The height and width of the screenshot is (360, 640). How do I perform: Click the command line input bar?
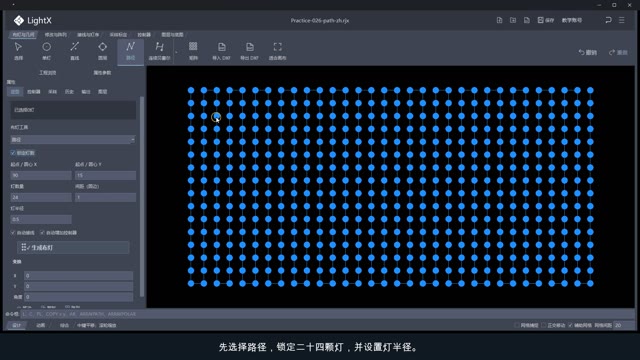(x=327, y=314)
